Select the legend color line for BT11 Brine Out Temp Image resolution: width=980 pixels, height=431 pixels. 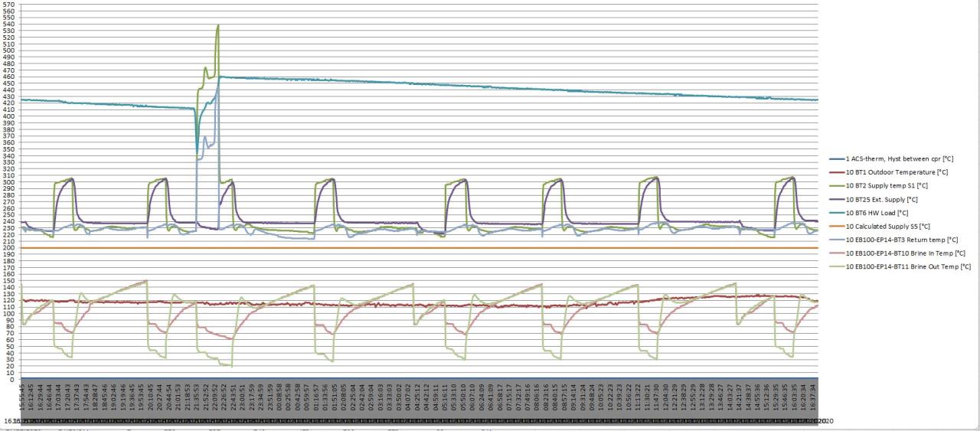point(838,266)
